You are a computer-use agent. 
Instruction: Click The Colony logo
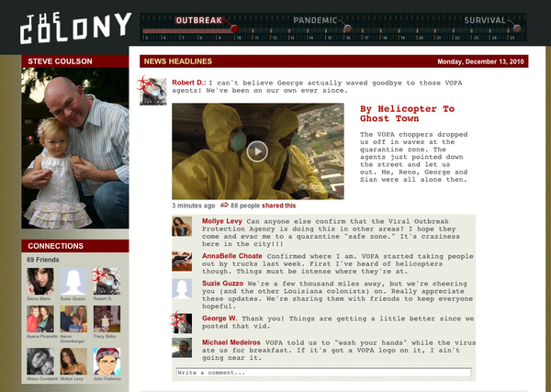pos(75,28)
